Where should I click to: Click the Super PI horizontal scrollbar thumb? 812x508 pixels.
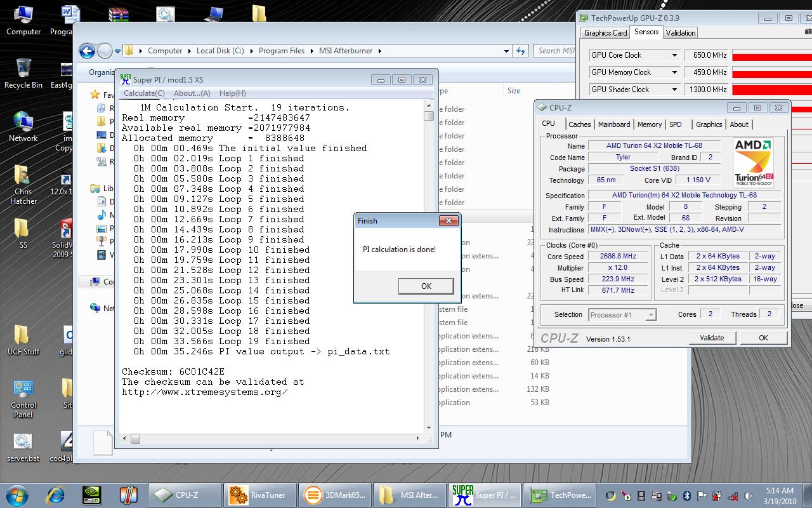[x=135, y=438]
